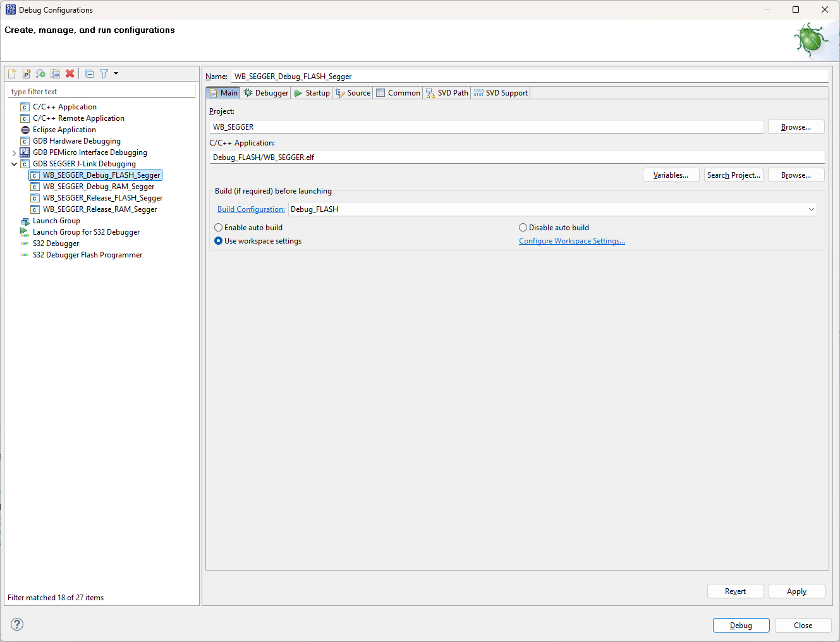Click Browse next to the Project field
The height and width of the screenshot is (642, 840).
(x=796, y=127)
